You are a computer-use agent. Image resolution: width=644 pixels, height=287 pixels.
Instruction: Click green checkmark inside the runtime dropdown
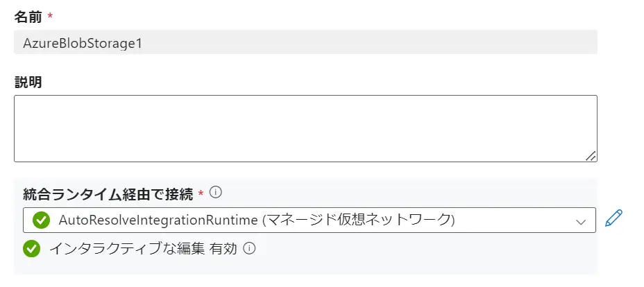(x=41, y=220)
